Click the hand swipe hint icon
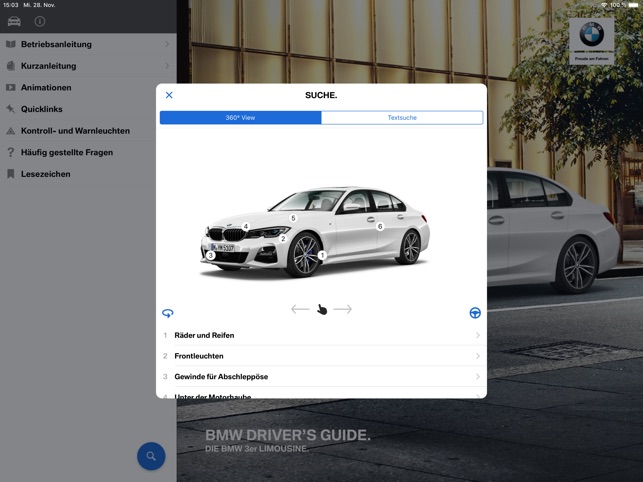The height and width of the screenshot is (482, 643). point(322,309)
